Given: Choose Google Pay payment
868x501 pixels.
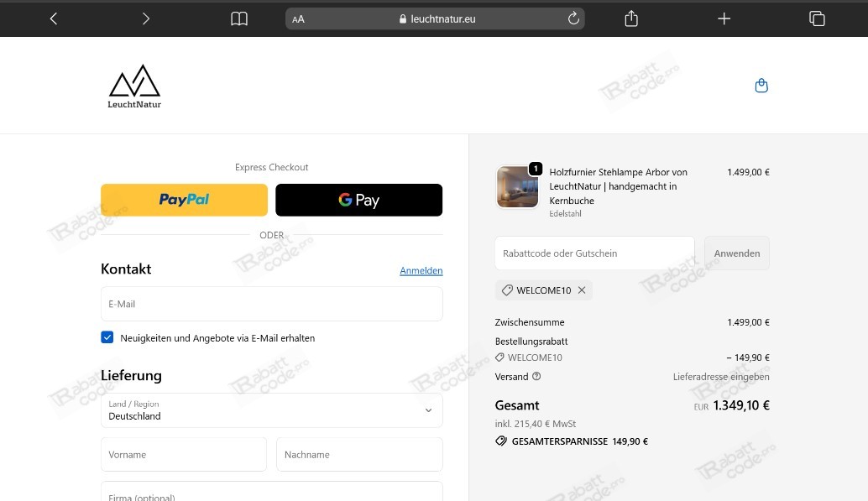Looking at the screenshot, I should click(x=358, y=200).
